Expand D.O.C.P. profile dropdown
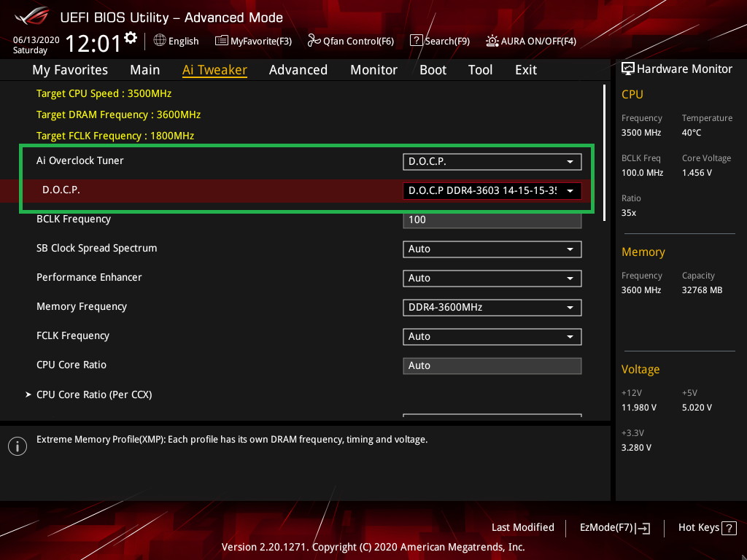 point(492,190)
